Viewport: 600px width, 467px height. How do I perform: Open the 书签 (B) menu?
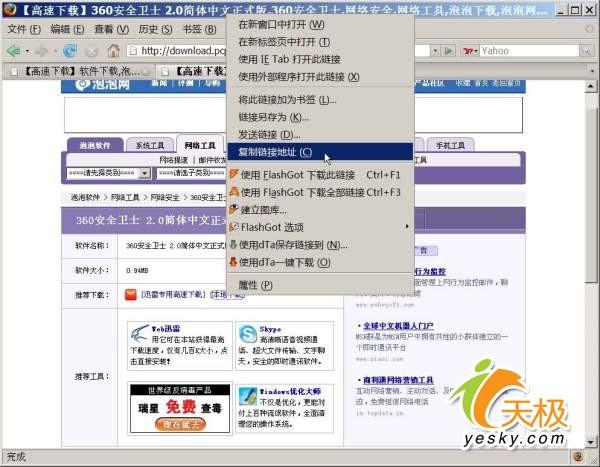199,29
